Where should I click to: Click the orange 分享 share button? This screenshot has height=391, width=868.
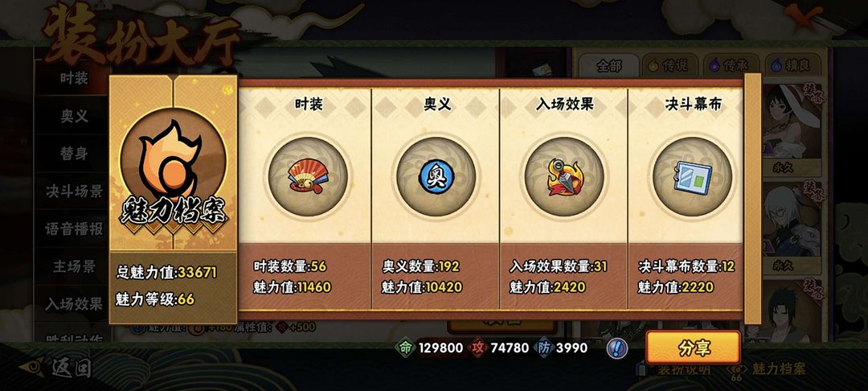tap(693, 348)
